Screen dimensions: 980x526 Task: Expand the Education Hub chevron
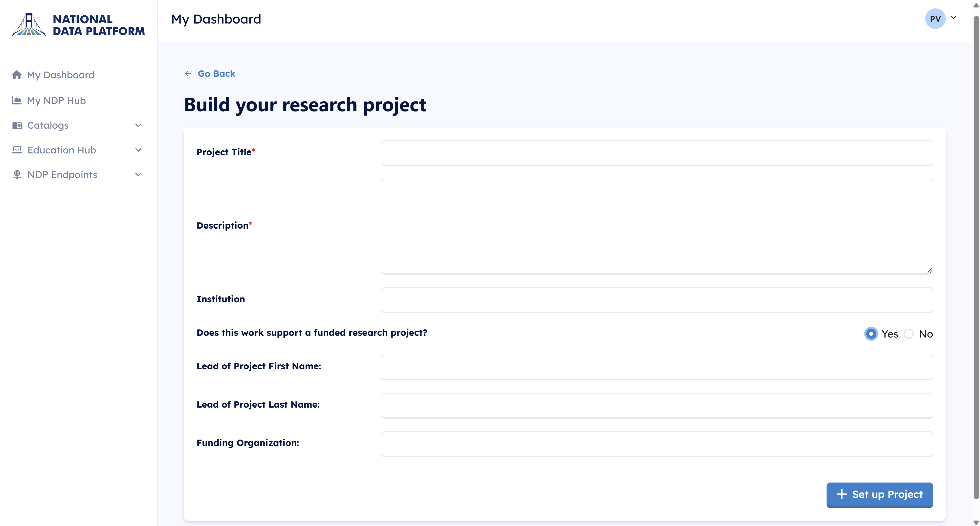(x=138, y=150)
